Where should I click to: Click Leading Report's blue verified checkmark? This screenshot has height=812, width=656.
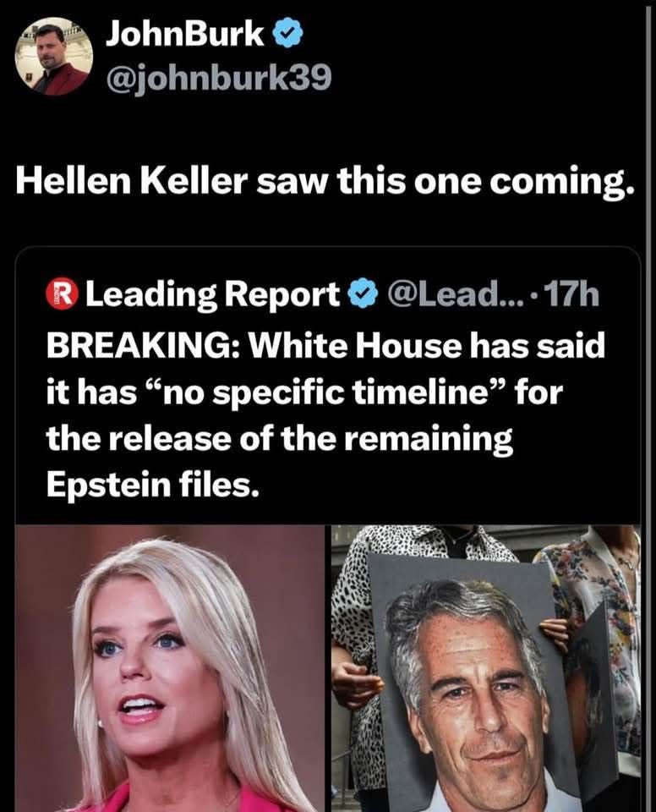pyautogui.click(x=361, y=294)
